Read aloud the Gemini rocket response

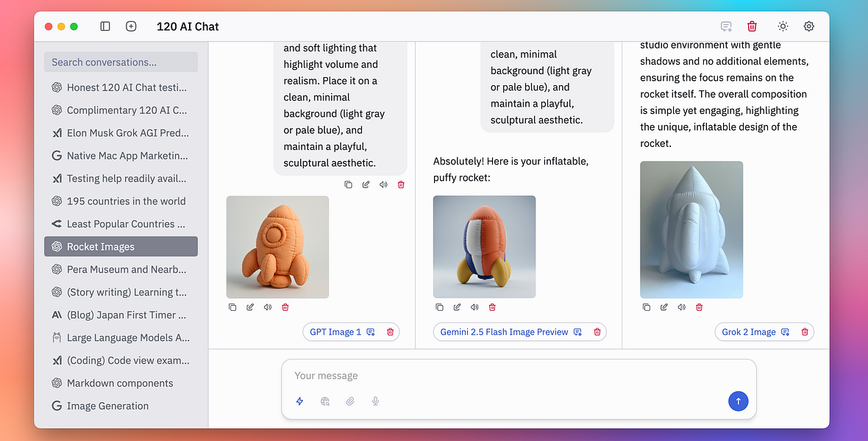[474, 307]
